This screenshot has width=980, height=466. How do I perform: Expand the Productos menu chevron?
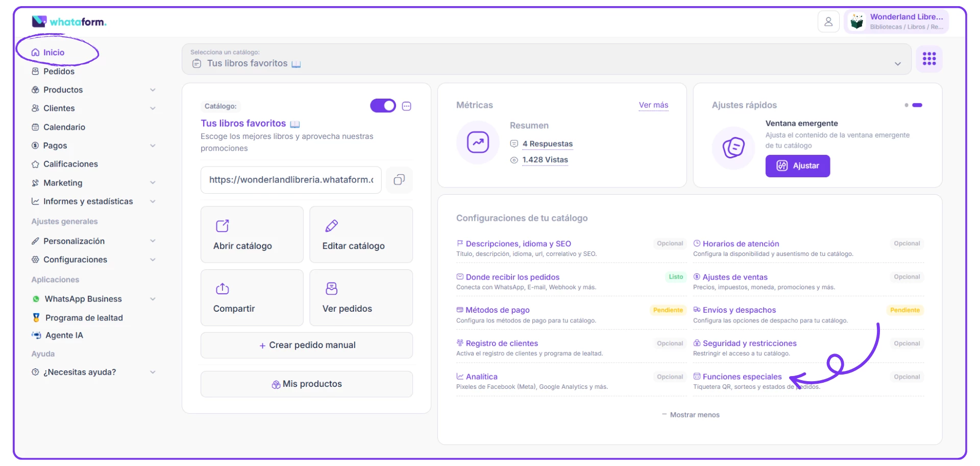click(x=153, y=90)
